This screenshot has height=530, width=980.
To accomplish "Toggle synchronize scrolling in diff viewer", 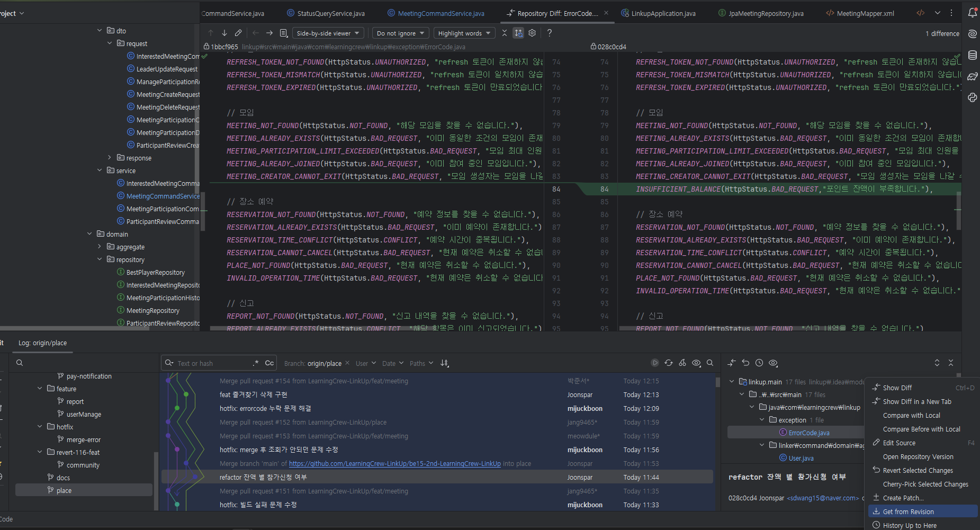I will click(518, 33).
